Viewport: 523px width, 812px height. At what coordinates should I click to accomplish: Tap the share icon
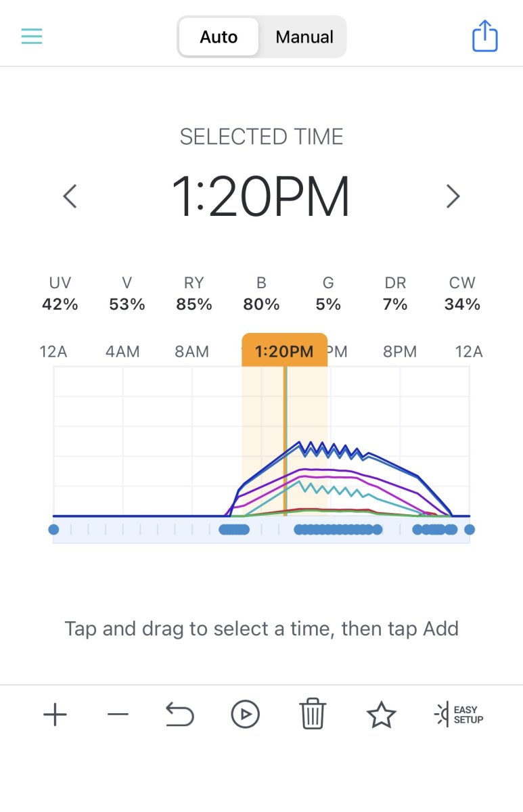485,35
